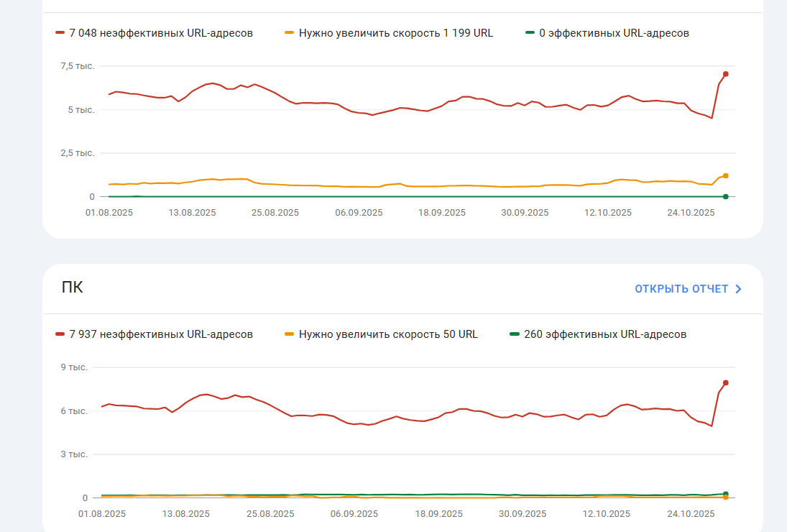Click the red swatch beside 7 937 неэффективных
The height and width of the screenshot is (532, 787).
click(60, 334)
